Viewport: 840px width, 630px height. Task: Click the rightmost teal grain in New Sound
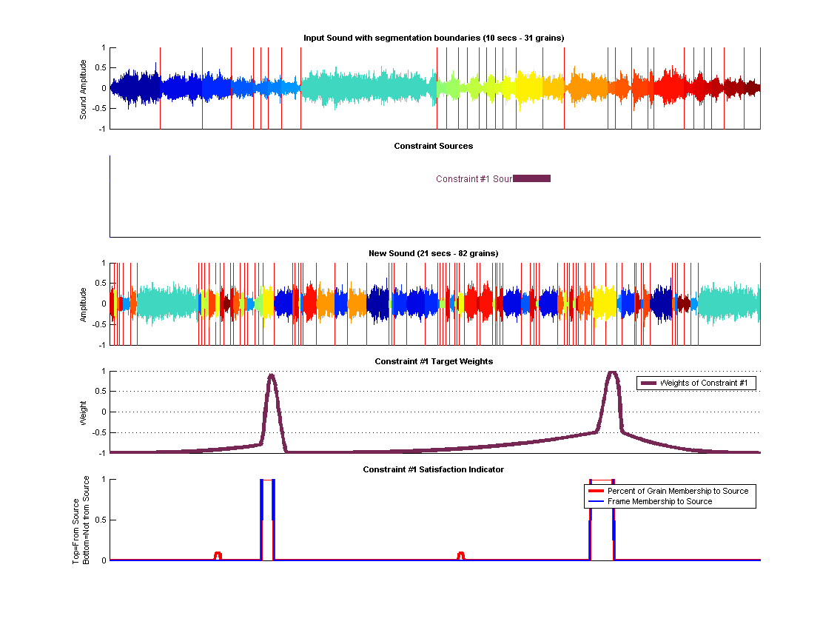pos(729,304)
